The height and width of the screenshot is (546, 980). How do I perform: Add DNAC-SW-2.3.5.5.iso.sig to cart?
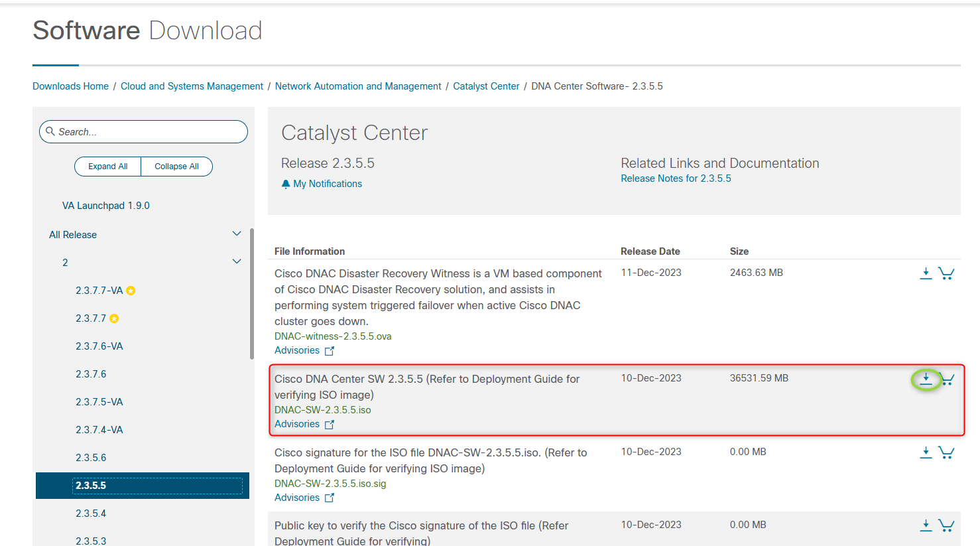tap(946, 452)
